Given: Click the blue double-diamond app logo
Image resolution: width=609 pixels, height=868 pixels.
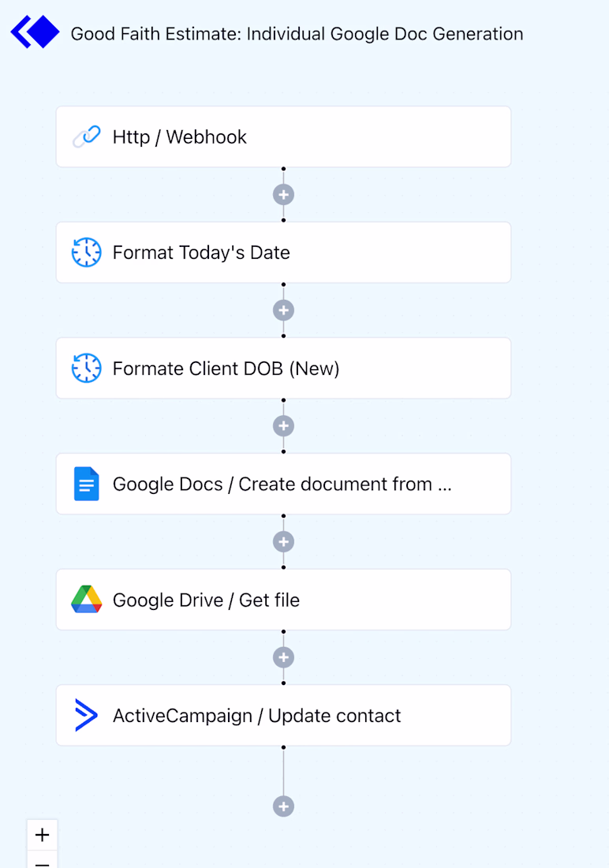Looking at the screenshot, I should [x=35, y=33].
